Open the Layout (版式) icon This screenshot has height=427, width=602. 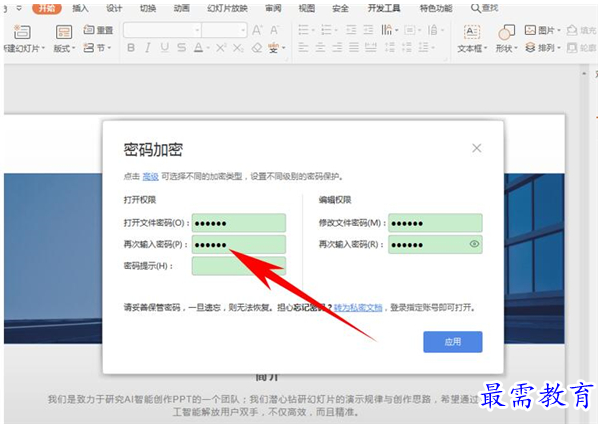[x=63, y=32]
